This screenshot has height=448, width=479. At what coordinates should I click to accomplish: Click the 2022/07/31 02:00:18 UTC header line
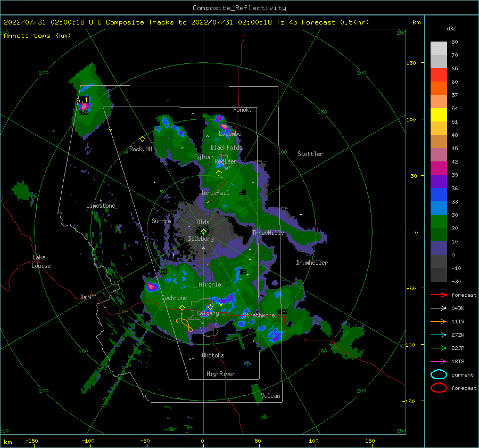pyautogui.click(x=186, y=22)
